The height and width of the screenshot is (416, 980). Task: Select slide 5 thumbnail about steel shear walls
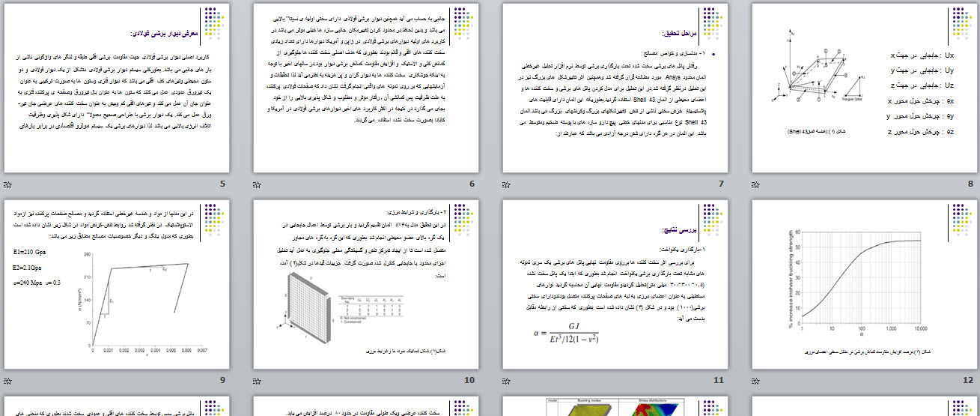tap(116, 89)
